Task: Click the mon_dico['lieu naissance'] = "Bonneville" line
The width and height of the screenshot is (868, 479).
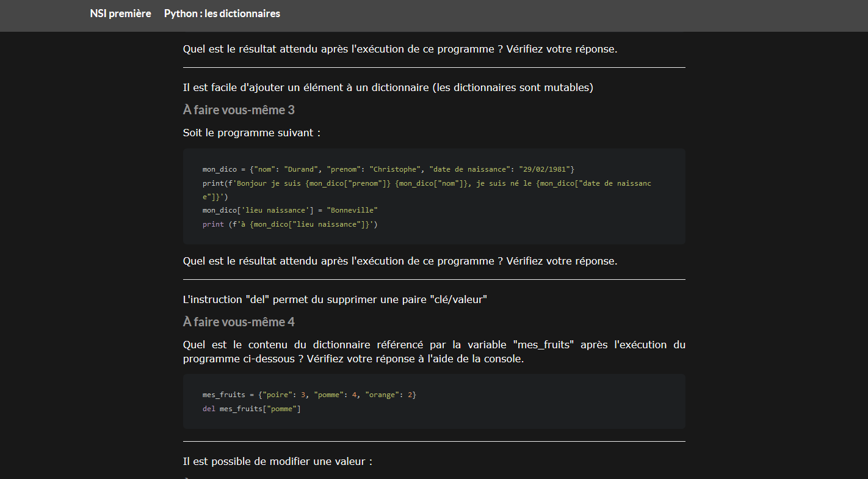Action: [x=291, y=210]
